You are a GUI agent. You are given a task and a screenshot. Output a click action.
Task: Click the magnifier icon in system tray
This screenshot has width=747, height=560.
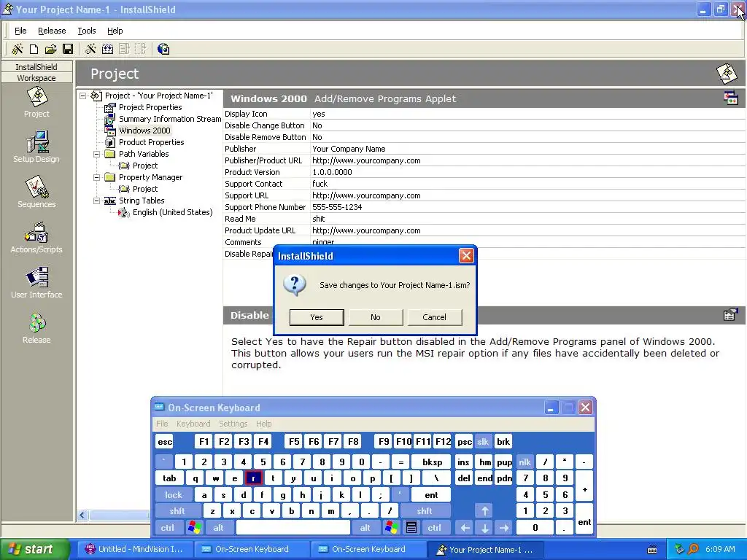point(693,549)
